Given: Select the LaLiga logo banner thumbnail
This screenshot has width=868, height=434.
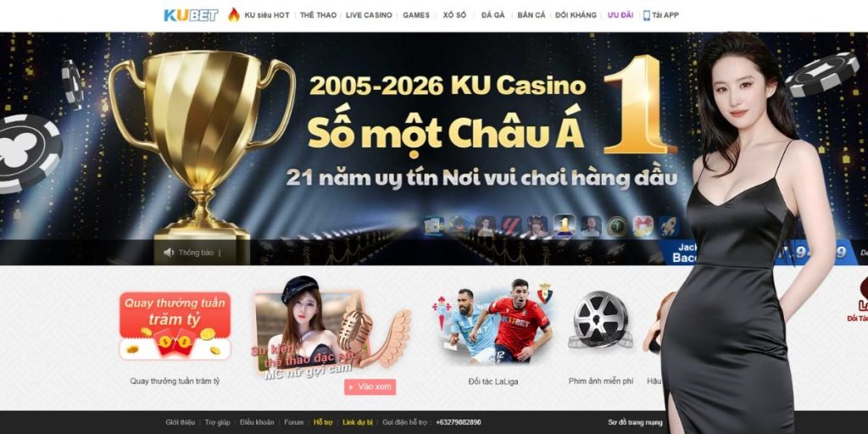Looking at the screenshot, I should pos(511,225).
